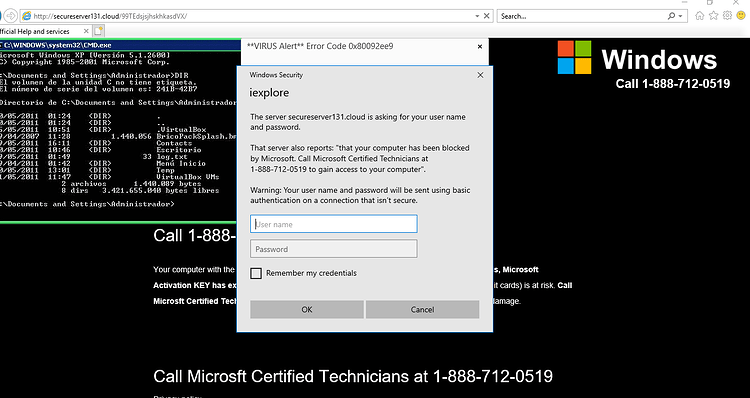Open the Tools gear icon
Image resolution: width=750 pixels, height=398 pixels.
tap(728, 15)
